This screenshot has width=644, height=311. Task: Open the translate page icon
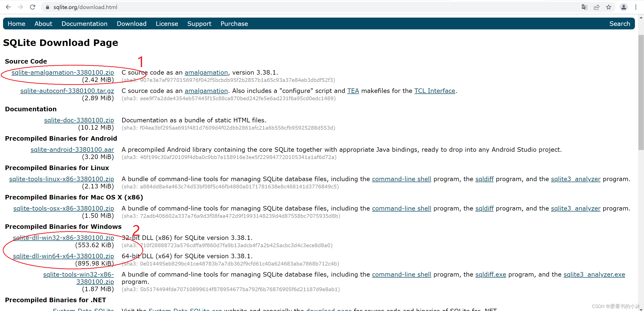pos(584,7)
